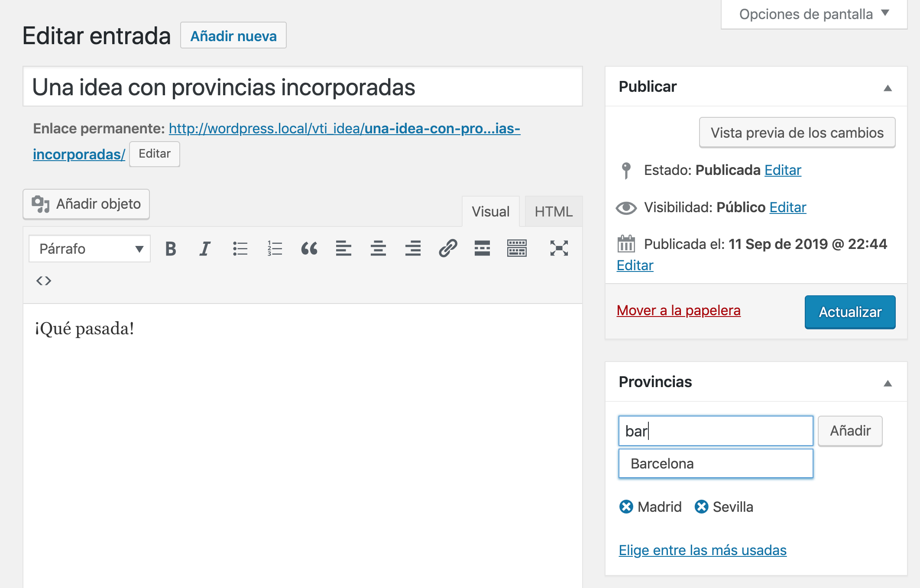Edit the publication date
920x588 pixels.
(635, 265)
